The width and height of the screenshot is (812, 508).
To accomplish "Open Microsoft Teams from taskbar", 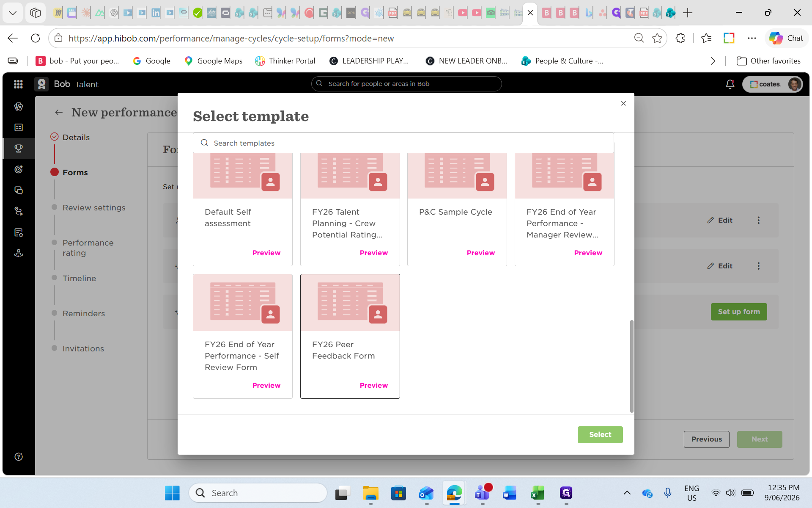I will [482, 493].
